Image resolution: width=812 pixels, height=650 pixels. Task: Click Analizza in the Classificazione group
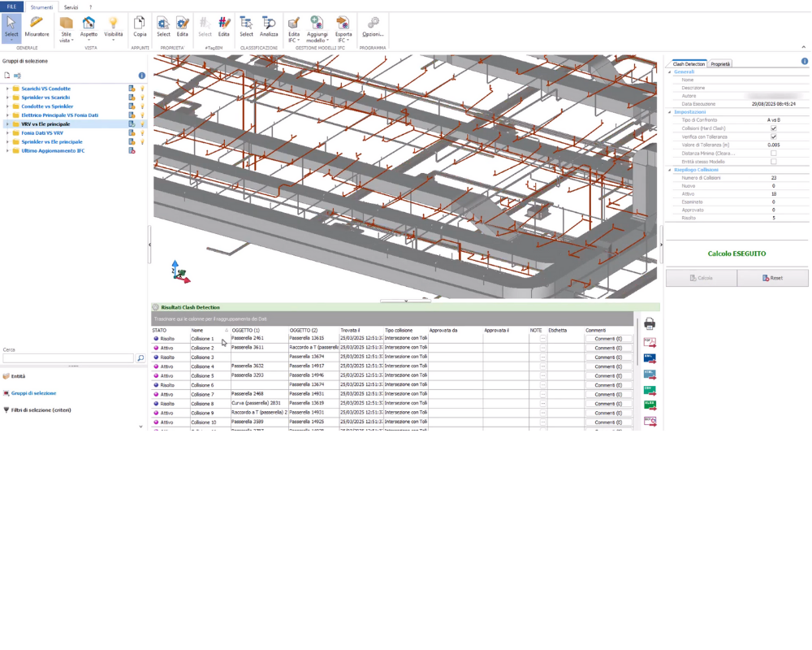coord(269,27)
